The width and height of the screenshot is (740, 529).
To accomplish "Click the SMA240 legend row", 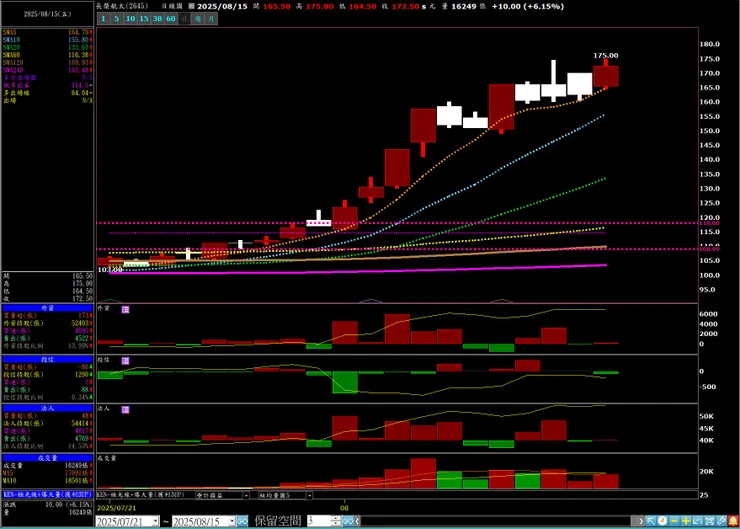I will [47, 70].
